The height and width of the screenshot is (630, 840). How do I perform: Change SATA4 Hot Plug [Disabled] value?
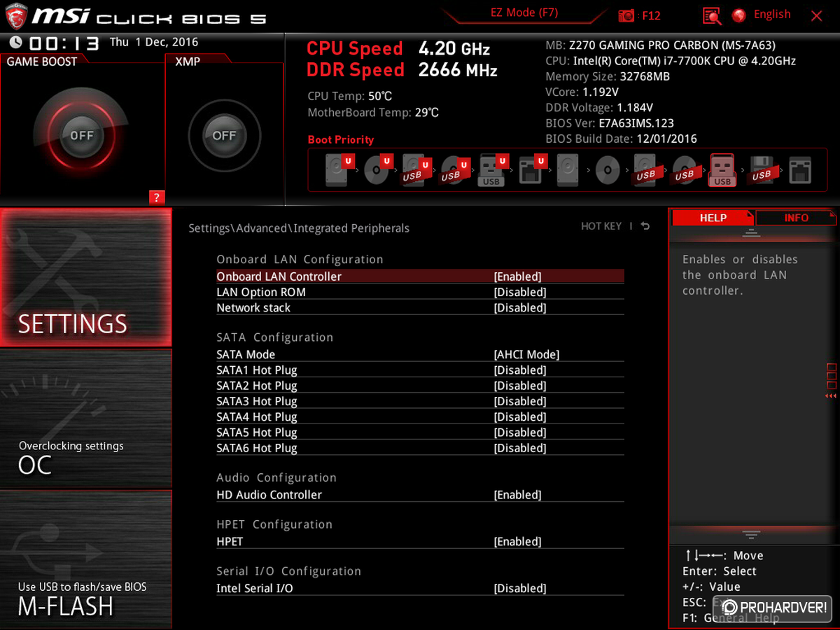click(520, 417)
